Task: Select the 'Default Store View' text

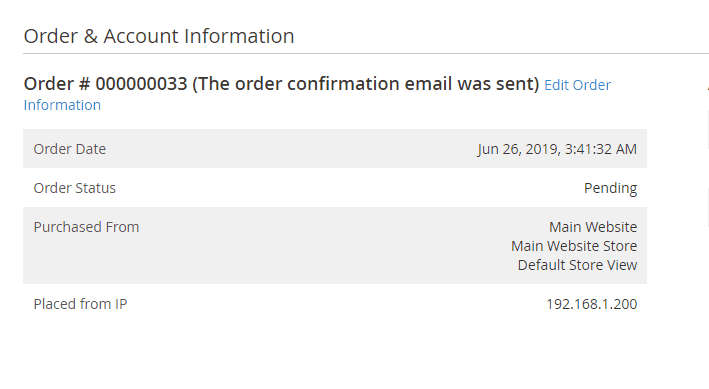Action: pyautogui.click(x=577, y=265)
